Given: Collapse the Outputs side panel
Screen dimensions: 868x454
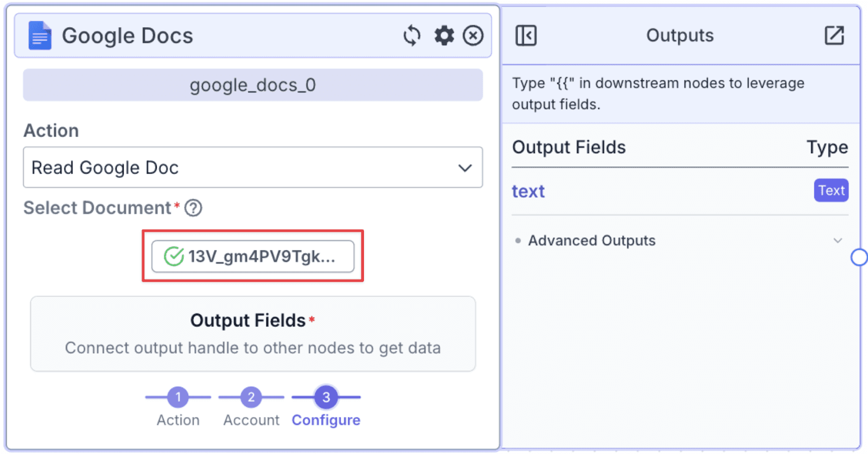Looking at the screenshot, I should pyautogui.click(x=526, y=36).
